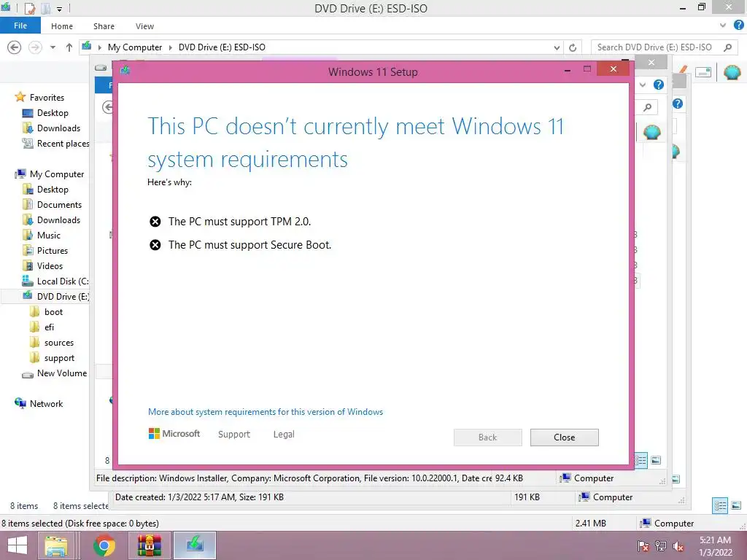Click back arrow in background Explorer window
This screenshot has width=747, height=560.
click(108, 107)
